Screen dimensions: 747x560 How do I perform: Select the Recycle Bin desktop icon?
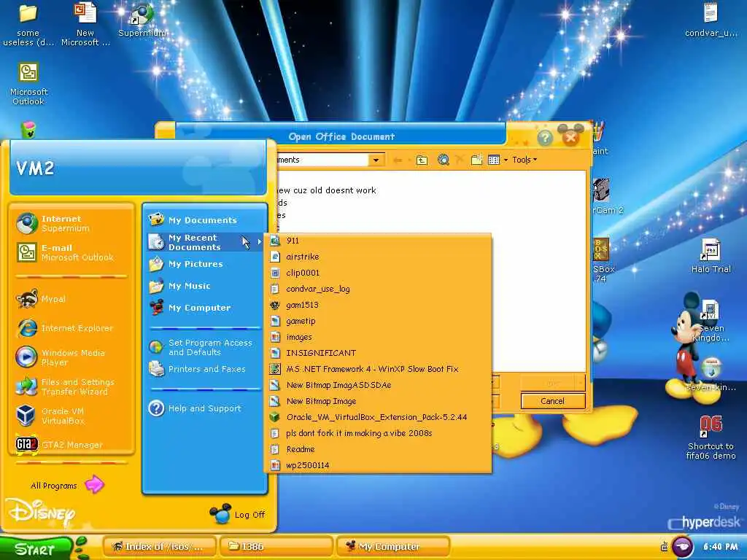click(28, 130)
